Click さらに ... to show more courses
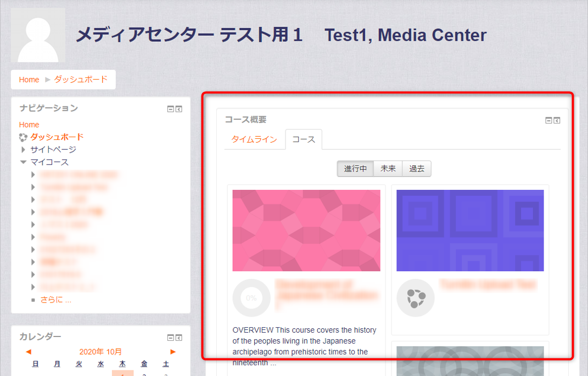The height and width of the screenshot is (376, 588). tap(56, 300)
